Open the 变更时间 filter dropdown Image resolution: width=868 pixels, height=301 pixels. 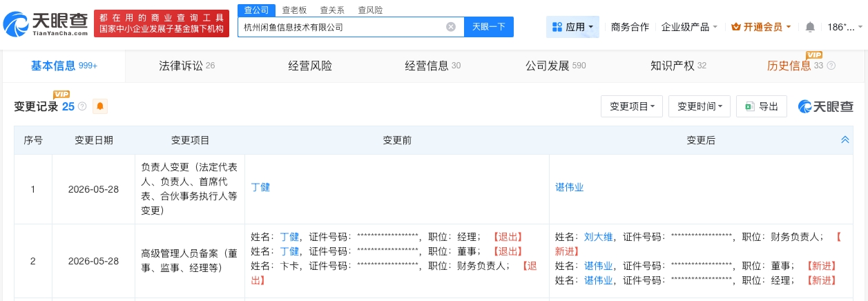[700, 106]
